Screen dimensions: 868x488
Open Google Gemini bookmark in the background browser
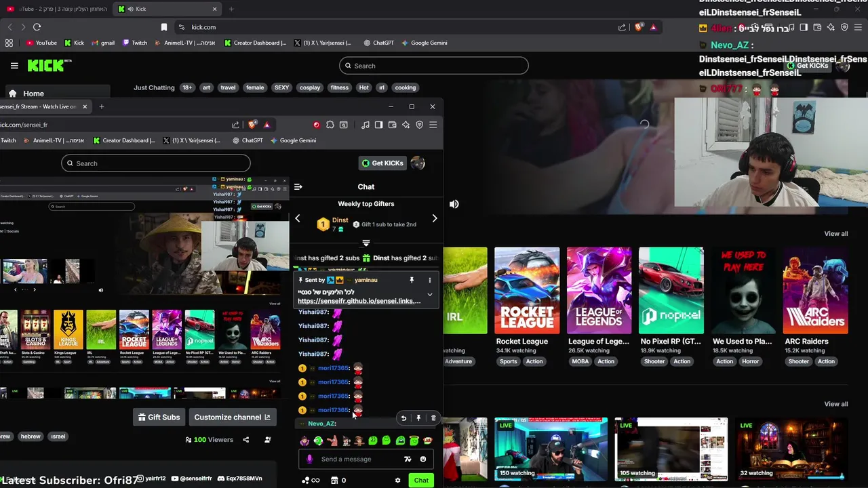point(424,43)
